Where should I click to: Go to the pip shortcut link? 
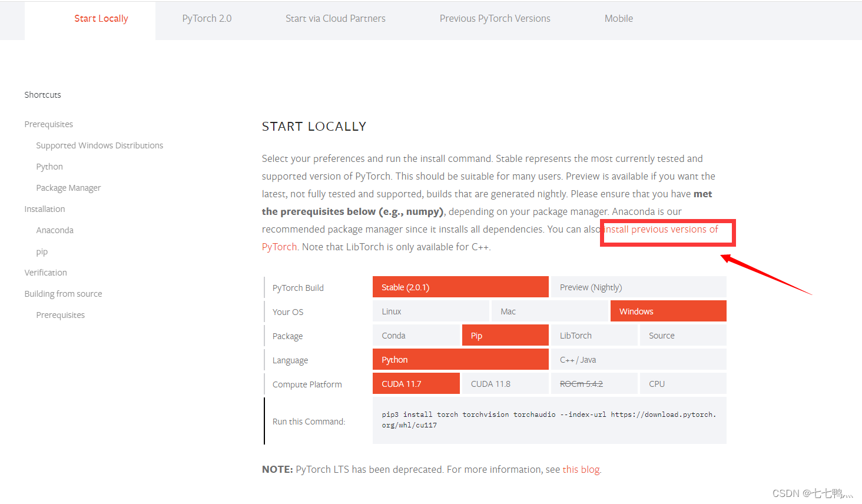point(42,252)
